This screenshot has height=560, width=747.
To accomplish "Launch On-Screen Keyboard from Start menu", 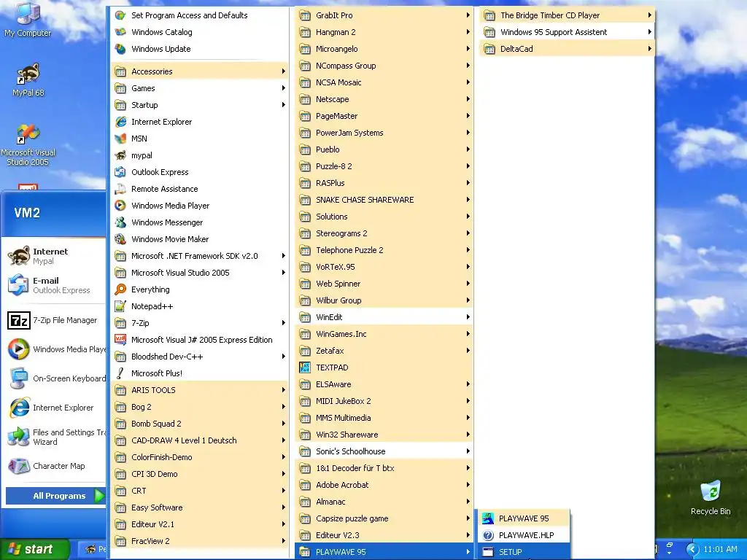I will tap(55, 378).
